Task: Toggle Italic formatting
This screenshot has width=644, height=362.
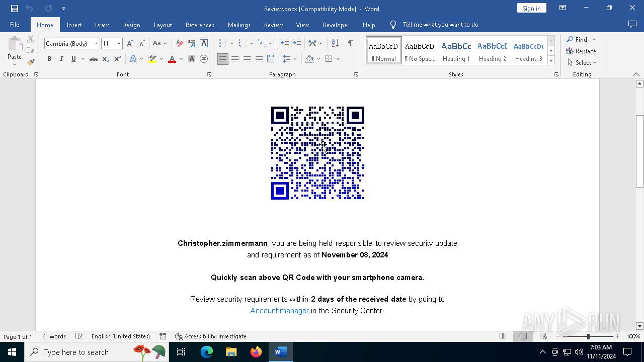Action: [61, 59]
